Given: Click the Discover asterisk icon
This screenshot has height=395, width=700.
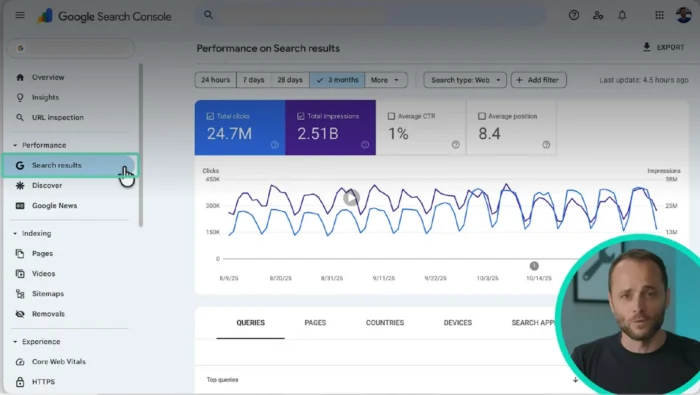Looking at the screenshot, I should (x=20, y=185).
